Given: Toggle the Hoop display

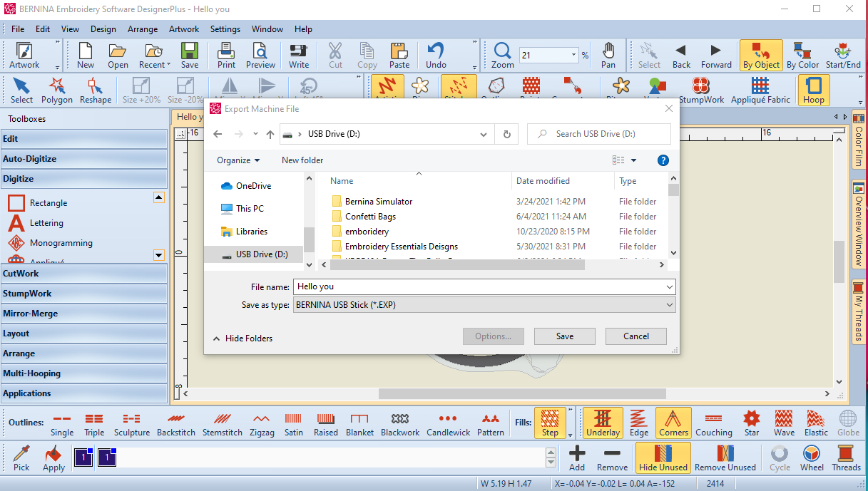Looking at the screenshot, I should pyautogui.click(x=813, y=91).
